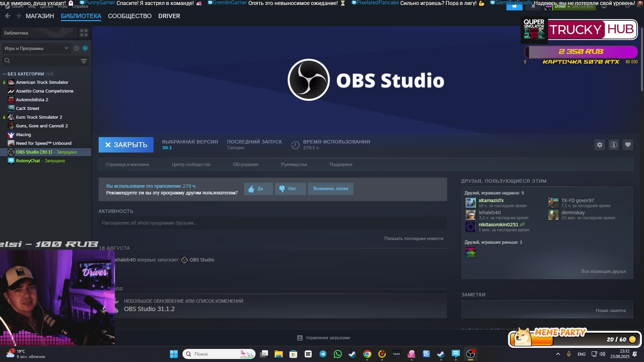Open Task View from the taskbar

(x=264, y=354)
